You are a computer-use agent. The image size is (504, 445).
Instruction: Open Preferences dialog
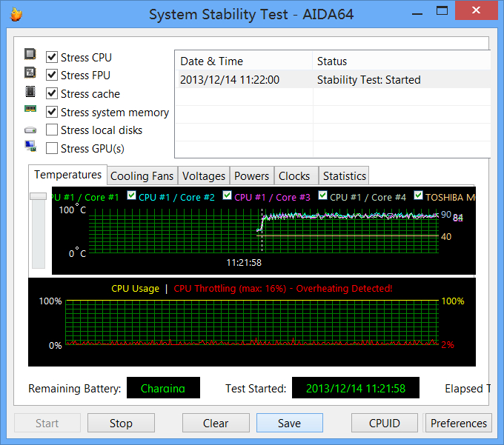click(459, 423)
